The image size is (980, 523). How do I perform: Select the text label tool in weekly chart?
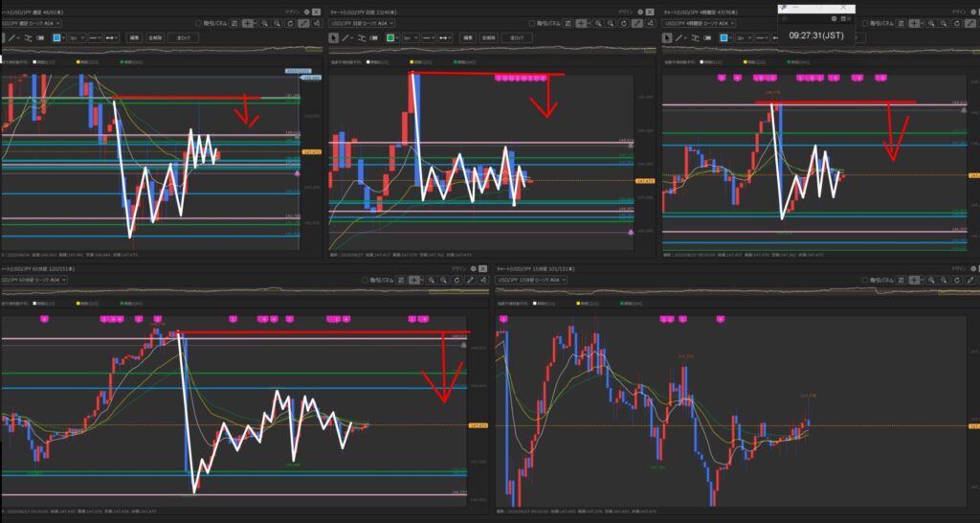(40, 37)
